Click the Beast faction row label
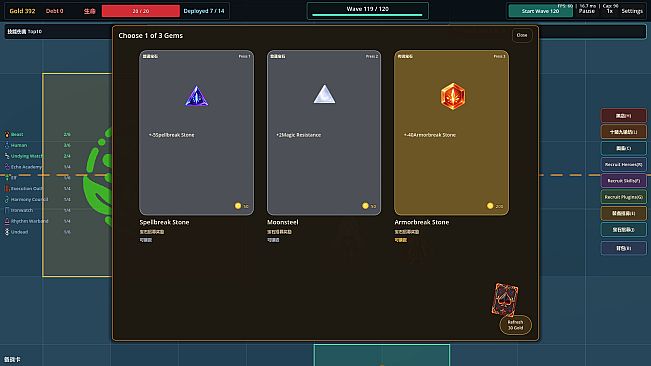 click(17, 134)
